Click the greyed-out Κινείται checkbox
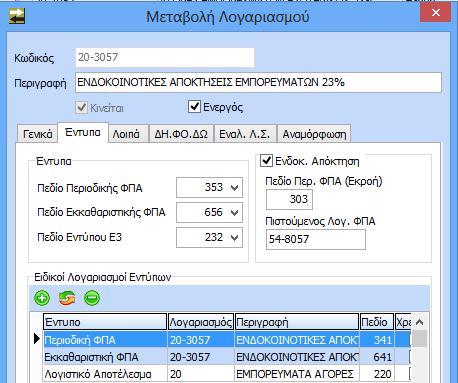458x383 pixels. point(81,108)
